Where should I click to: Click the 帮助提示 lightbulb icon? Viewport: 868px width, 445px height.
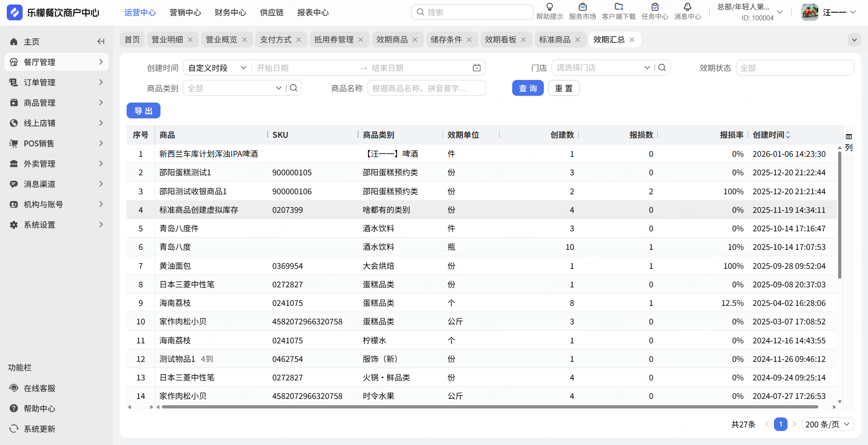(x=549, y=7)
